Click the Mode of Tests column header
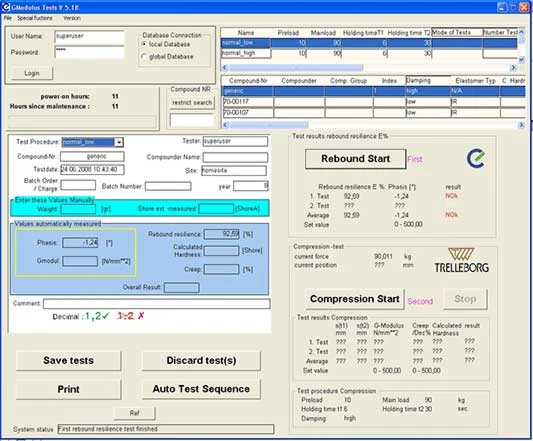The height and width of the screenshot is (441, 533). 457,33
